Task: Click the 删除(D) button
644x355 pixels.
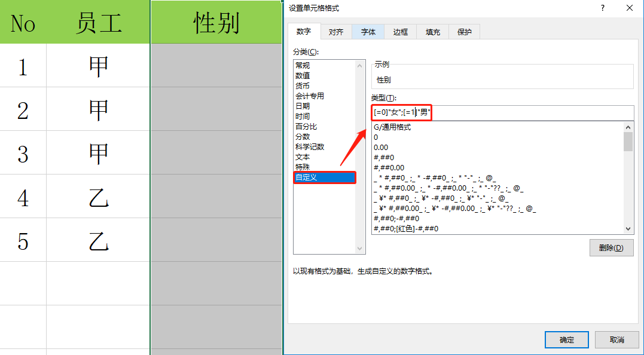Action: tap(611, 248)
